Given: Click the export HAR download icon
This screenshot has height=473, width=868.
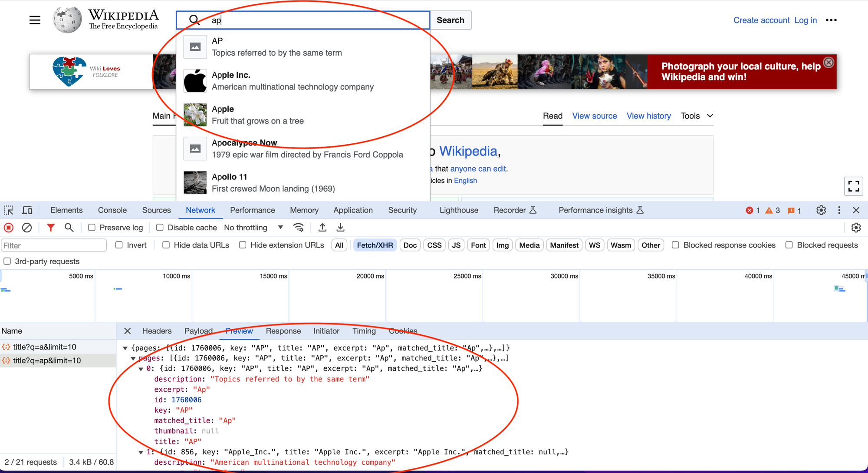Looking at the screenshot, I should [x=341, y=228].
